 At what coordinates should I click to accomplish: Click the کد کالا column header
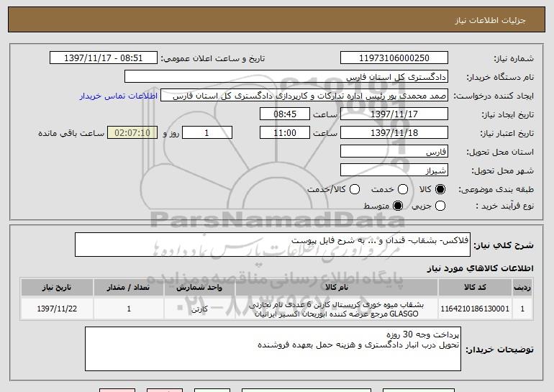click(x=475, y=288)
